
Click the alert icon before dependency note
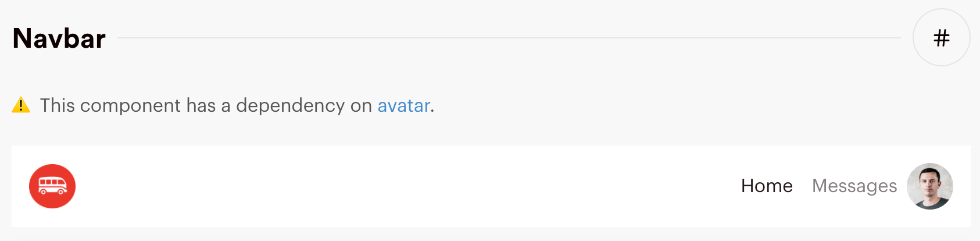[21, 105]
